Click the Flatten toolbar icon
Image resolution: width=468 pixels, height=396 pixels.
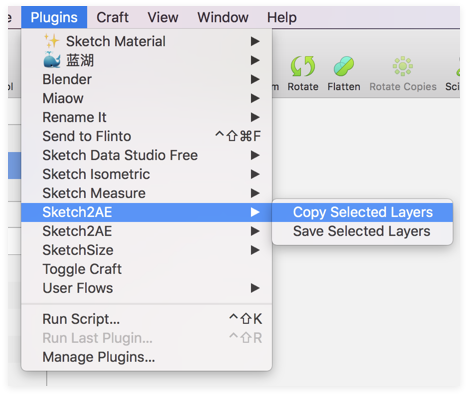344,66
